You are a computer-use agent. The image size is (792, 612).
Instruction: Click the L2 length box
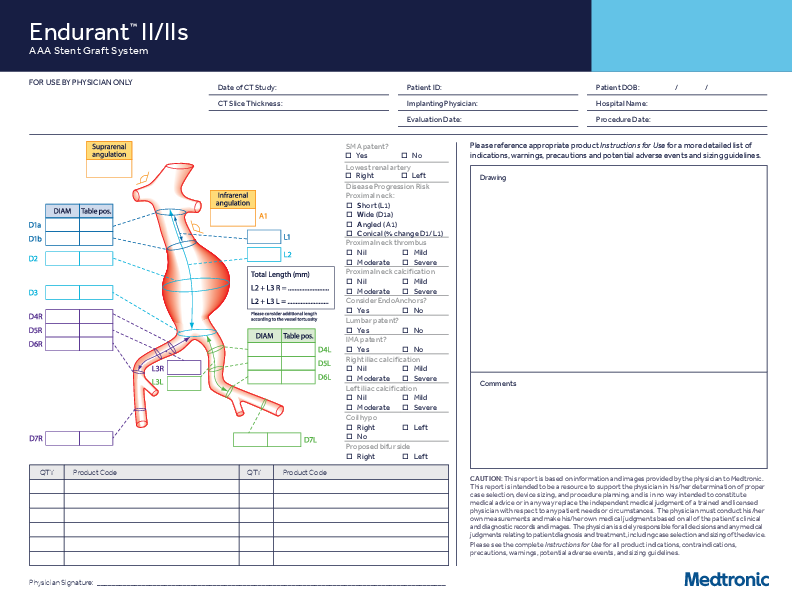[x=264, y=254]
